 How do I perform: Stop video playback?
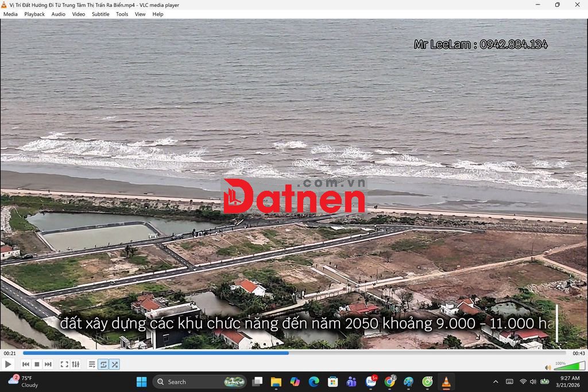pyautogui.click(x=37, y=364)
